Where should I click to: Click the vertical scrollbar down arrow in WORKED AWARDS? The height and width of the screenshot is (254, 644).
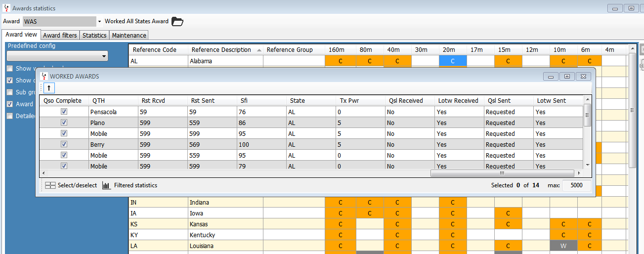(x=587, y=165)
